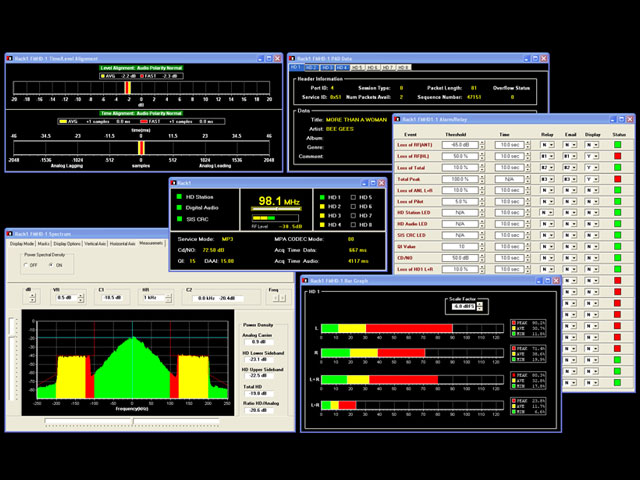
Task: Toggle the HD 2 indicator in Rack1 window
Action: (322, 207)
